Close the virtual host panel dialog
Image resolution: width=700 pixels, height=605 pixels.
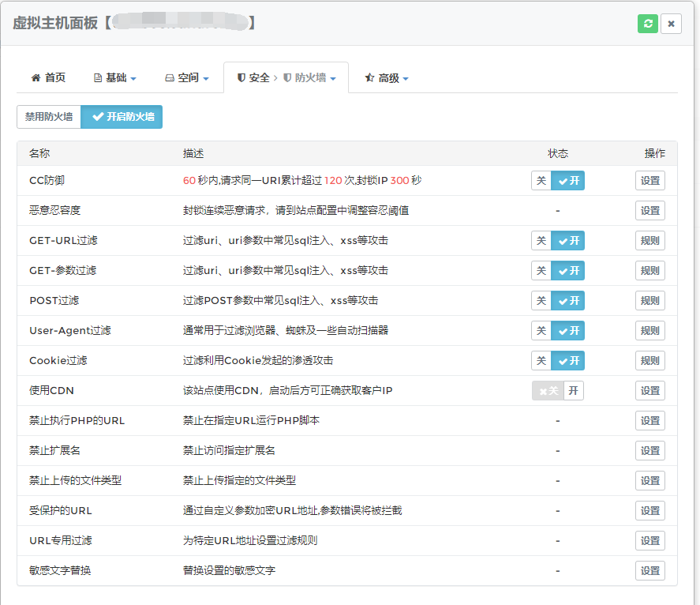click(x=671, y=24)
